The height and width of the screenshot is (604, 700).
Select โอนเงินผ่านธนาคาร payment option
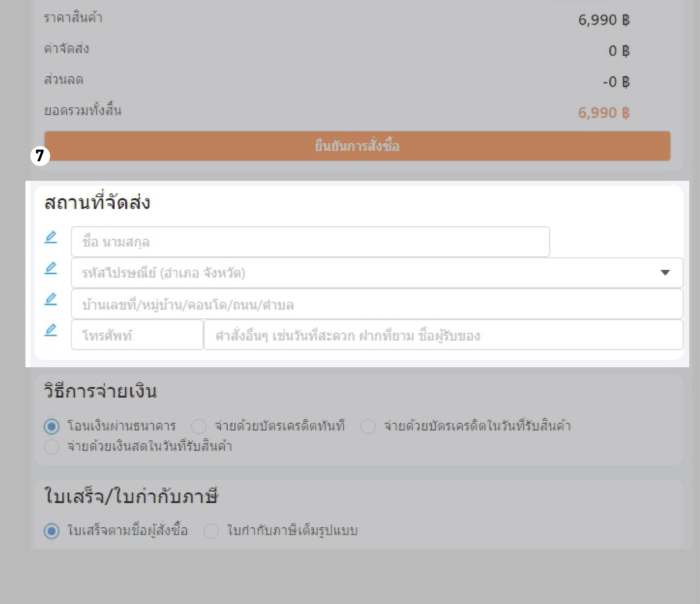pyautogui.click(x=52, y=426)
